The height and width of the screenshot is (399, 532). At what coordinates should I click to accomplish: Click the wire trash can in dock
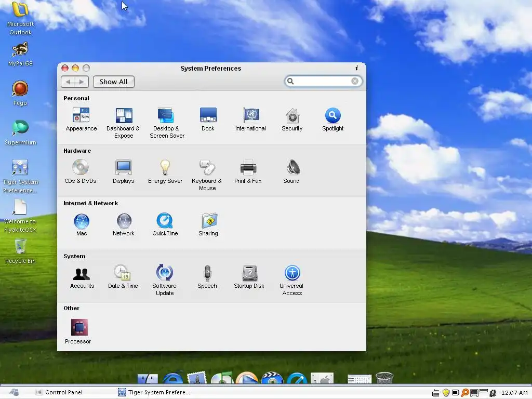(x=385, y=378)
